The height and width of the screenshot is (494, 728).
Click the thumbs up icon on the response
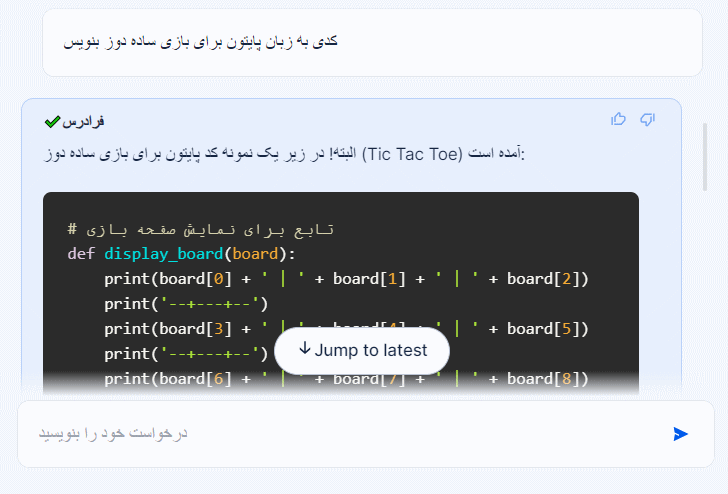[618, 120]
